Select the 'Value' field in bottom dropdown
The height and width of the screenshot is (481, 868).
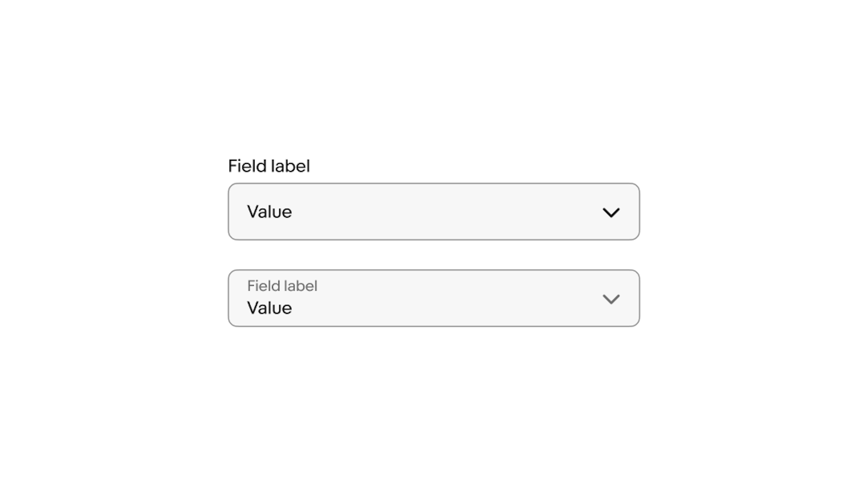(269, 307)
